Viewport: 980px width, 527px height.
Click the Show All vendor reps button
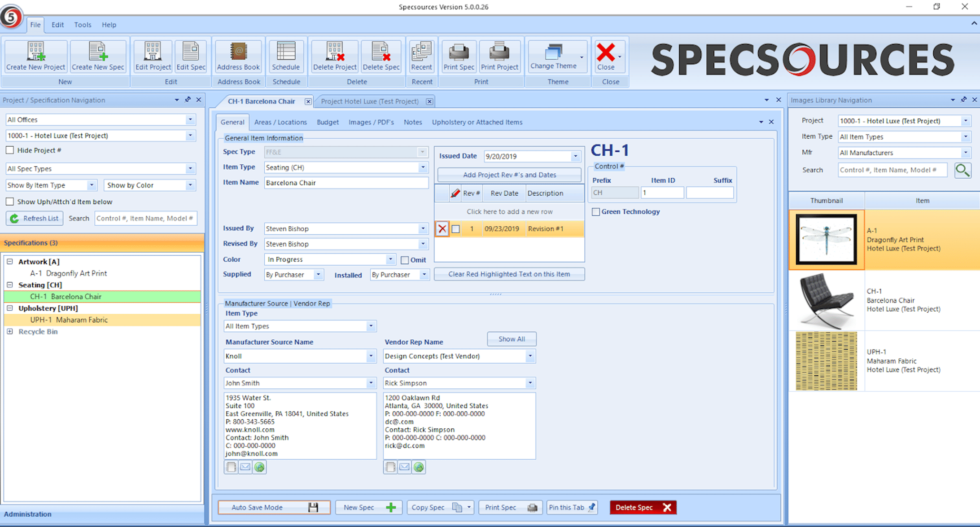coord(511,338)
